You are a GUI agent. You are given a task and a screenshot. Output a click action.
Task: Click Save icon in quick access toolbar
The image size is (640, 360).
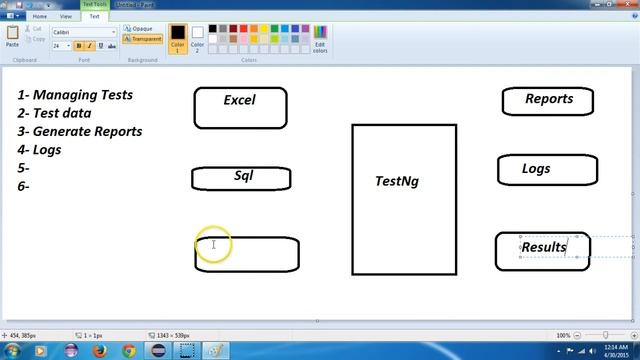click(19, 5)
